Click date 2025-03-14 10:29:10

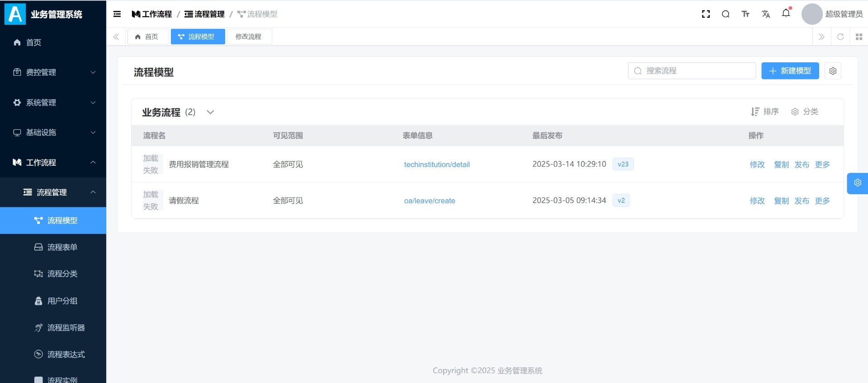tap(569, 164)
